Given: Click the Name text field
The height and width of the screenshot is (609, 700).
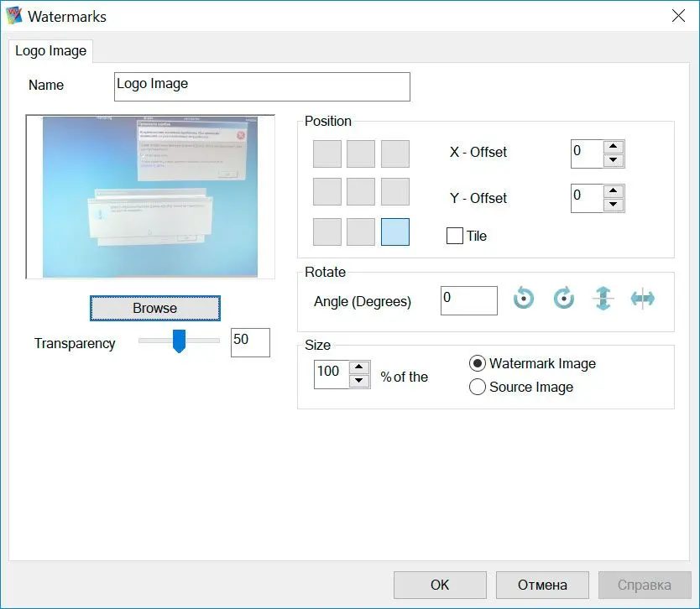Looking at the screenshot, I should tap(262, 86).
